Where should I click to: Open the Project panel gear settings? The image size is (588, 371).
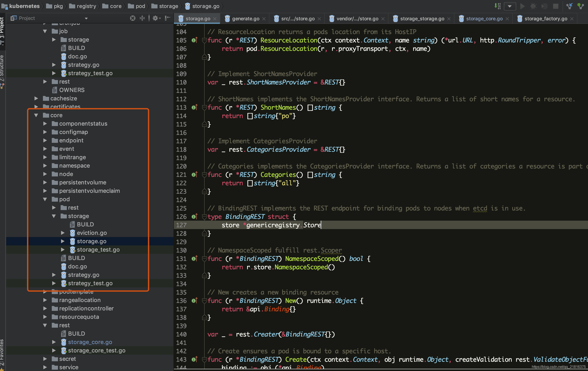156,18
